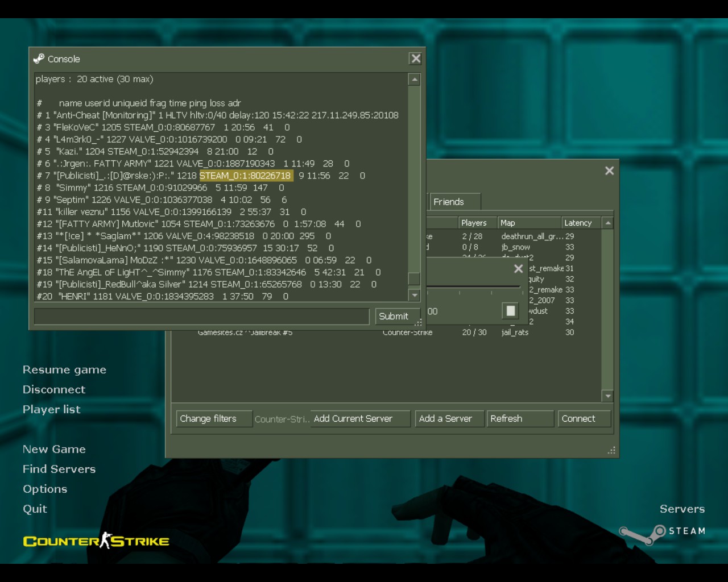Click Add Current Server button
This screenshot has width=728, height=582.
[360, 419]
